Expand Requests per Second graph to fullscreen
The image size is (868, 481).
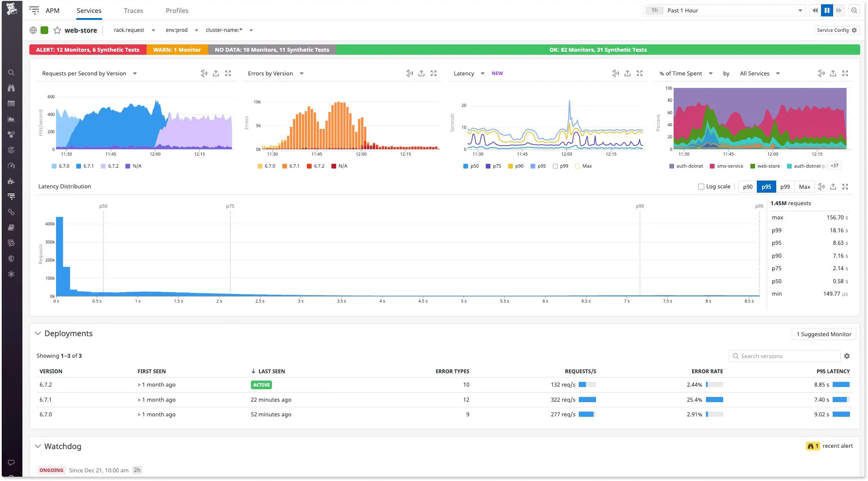(x=228, y=73)
